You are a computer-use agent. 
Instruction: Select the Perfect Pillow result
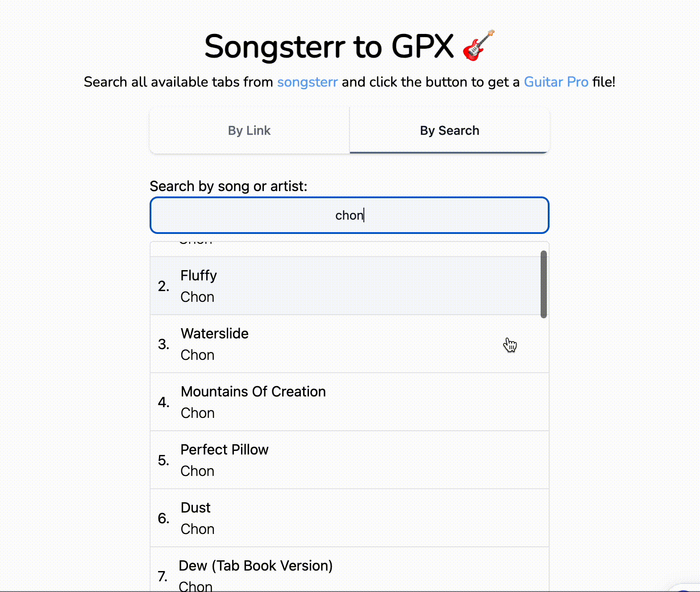348,460
